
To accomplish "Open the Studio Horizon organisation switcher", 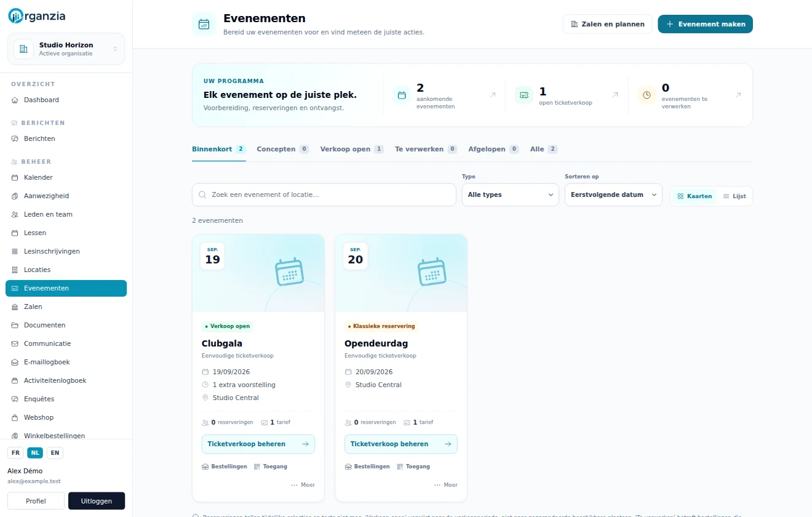I will (66, 49).
